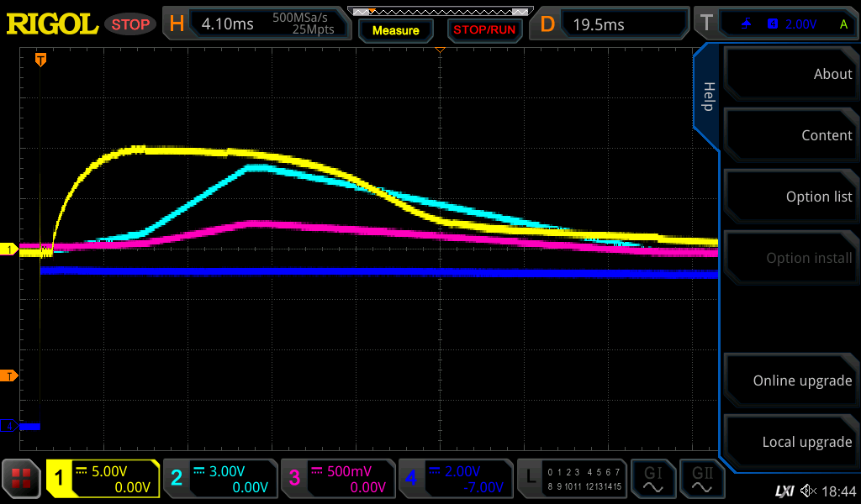Toggle channel 1 yellow 5.00V

point(103,479)
